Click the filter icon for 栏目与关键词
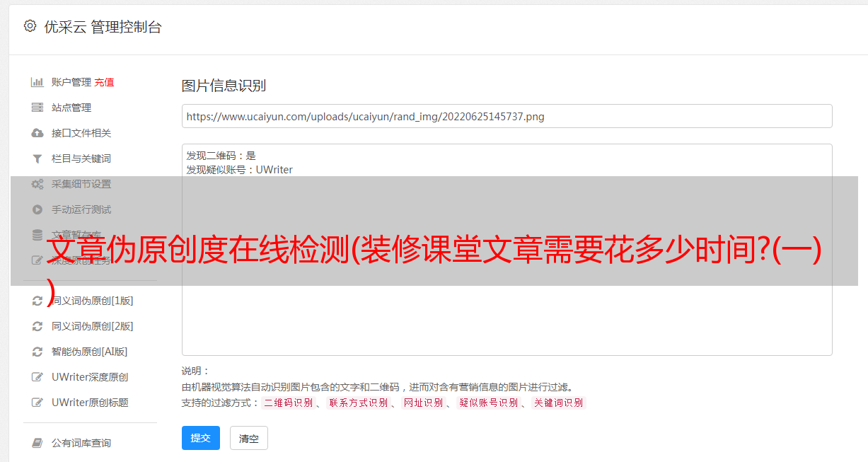Screen dimensions: 868x462 [x=37, y=158]
